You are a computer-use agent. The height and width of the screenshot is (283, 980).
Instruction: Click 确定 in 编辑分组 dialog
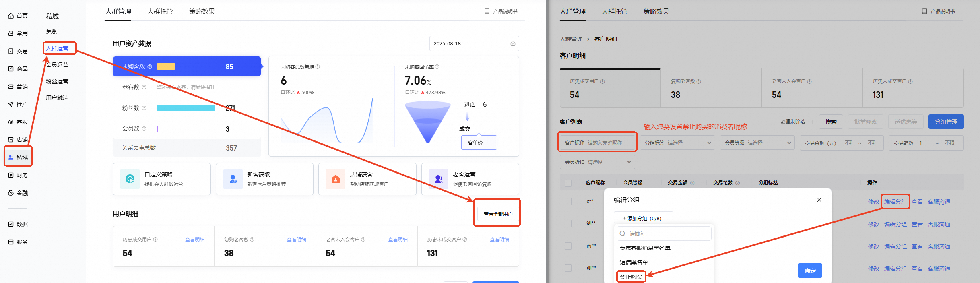click(810, 271)
